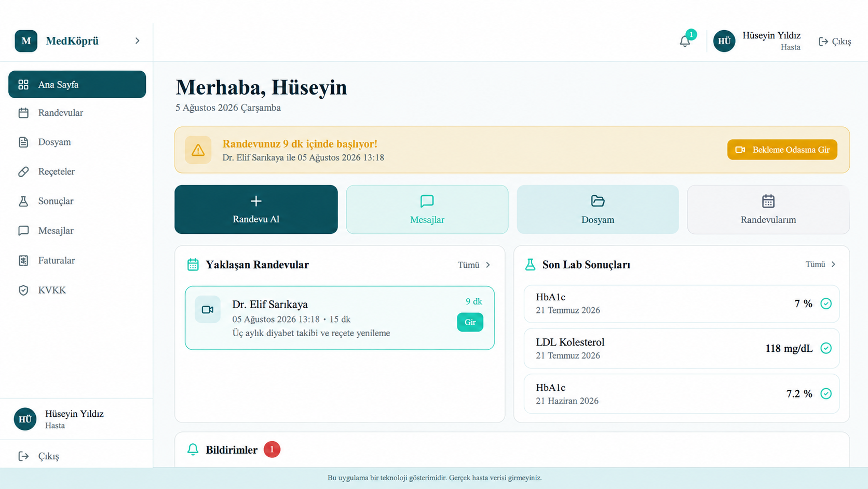Open HbA1c result from 21 Haziran 2026
This screenshot has height=489, width=868.
coord(682,394)
